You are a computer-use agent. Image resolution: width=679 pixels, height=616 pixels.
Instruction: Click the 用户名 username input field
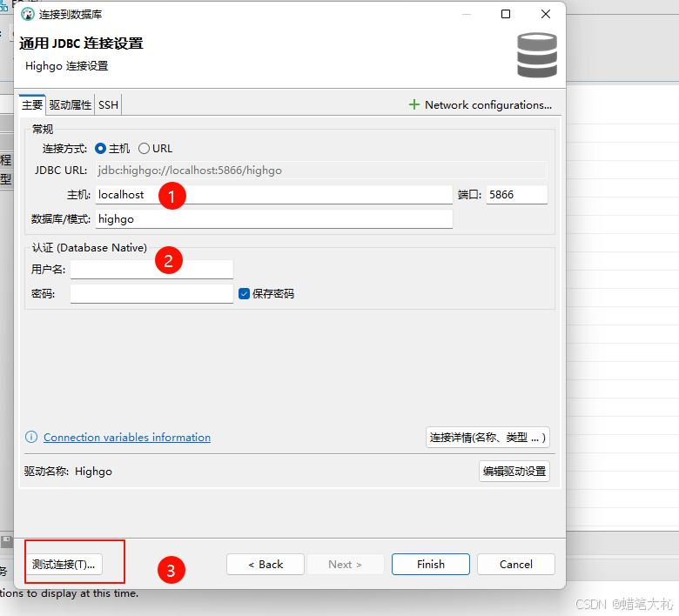coord(151,269)
